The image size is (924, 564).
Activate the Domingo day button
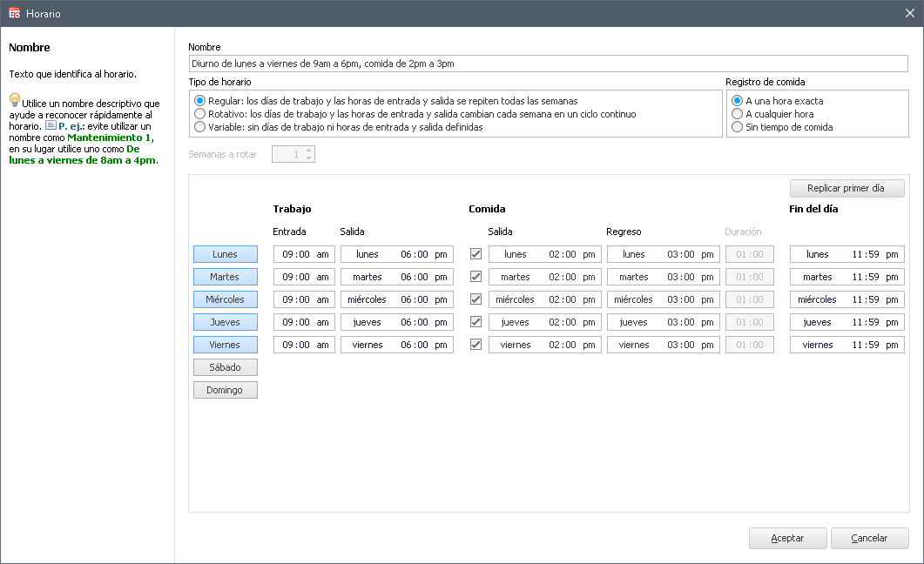pos(225,390)
